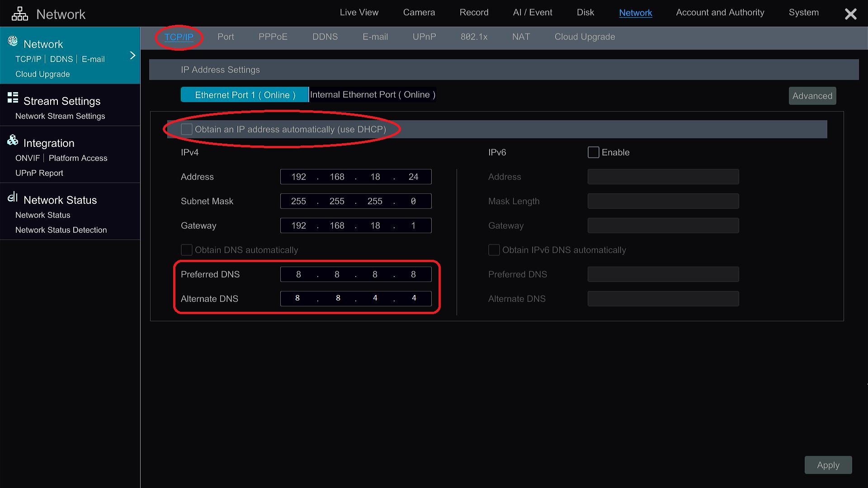Expand the Network section with the chevron arrow
Image resolution: width=868 pixels, height=488 pixels.
132,55
